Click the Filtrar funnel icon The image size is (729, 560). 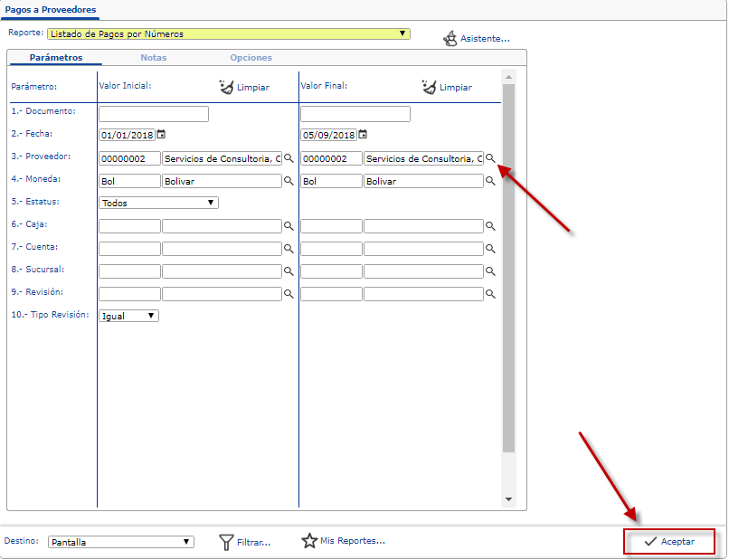coord(227,542)
